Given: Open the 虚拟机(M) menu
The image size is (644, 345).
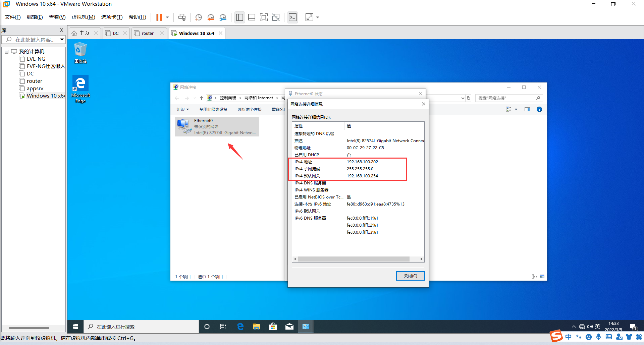Looking at the screenshot, I should pos(84,17).
